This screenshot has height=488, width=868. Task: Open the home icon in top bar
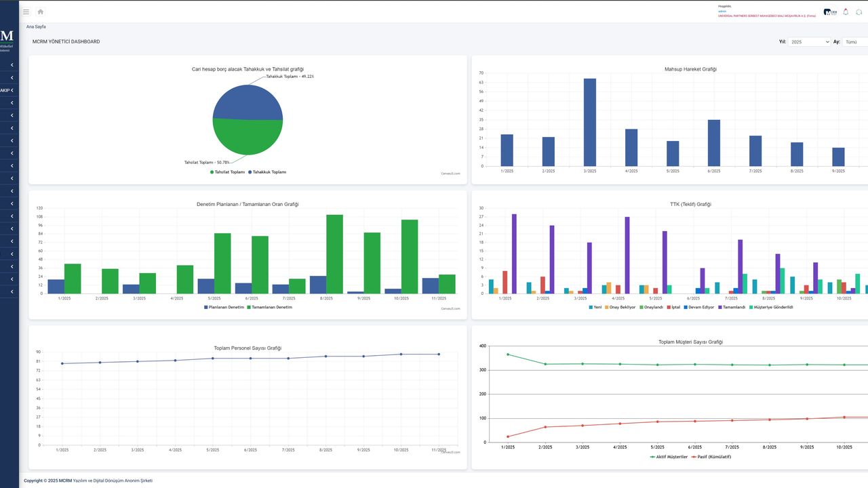pyautogui.click(x=41, y=12)
